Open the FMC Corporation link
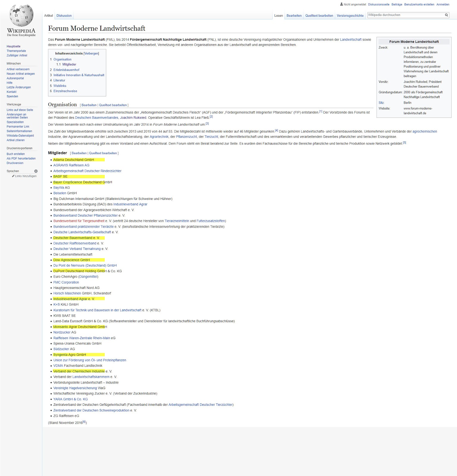The width and height of the screenshot is (457, 476). coord(66,283)
